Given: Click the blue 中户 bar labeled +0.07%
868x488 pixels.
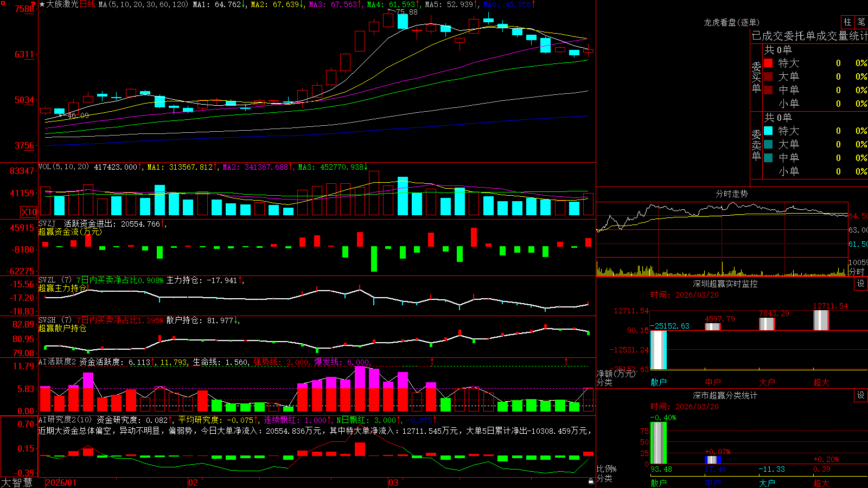Looking at the screenshot, I should pyautogui.click(x=713, y=460).
